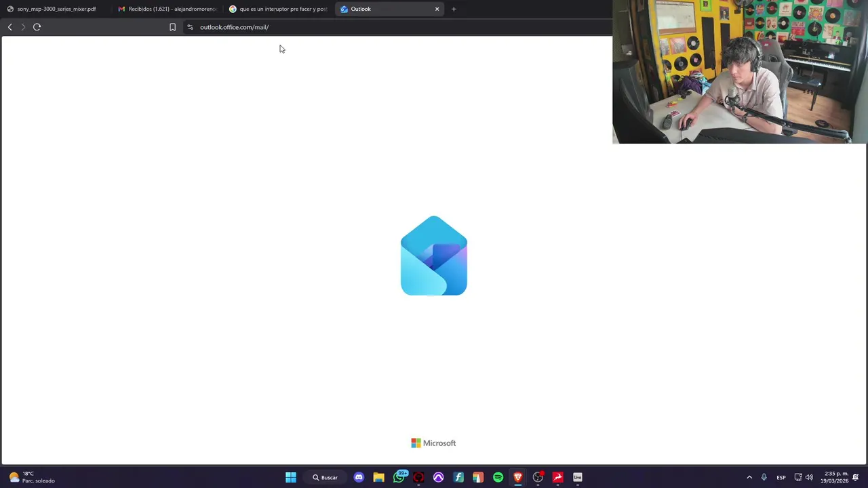Bookmark this page with the bookmark icon

click(172, 27)
